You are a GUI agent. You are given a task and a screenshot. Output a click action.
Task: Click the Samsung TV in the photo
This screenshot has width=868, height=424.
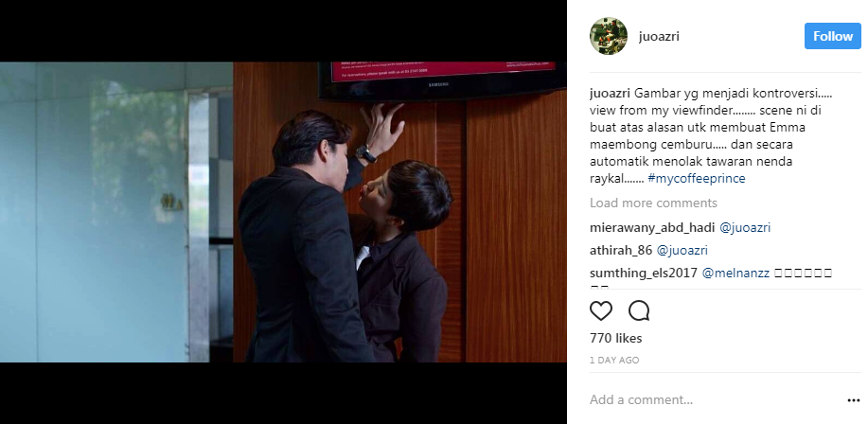[442, 80]
